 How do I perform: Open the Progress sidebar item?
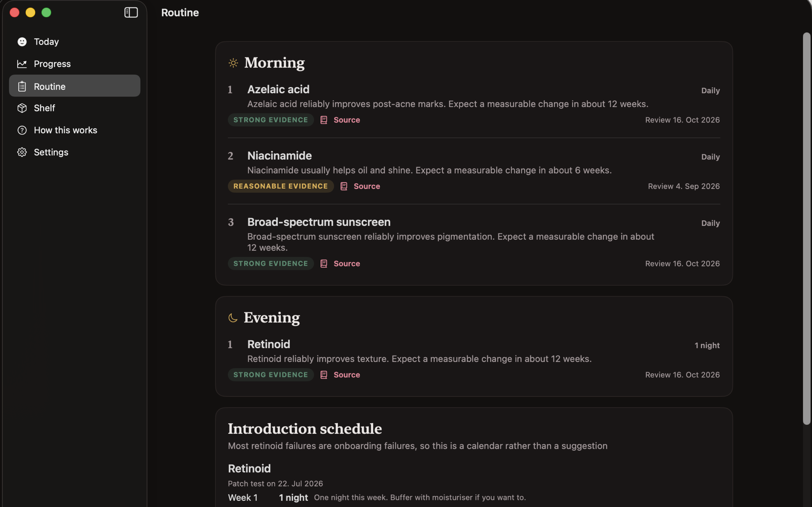point(74,64)
